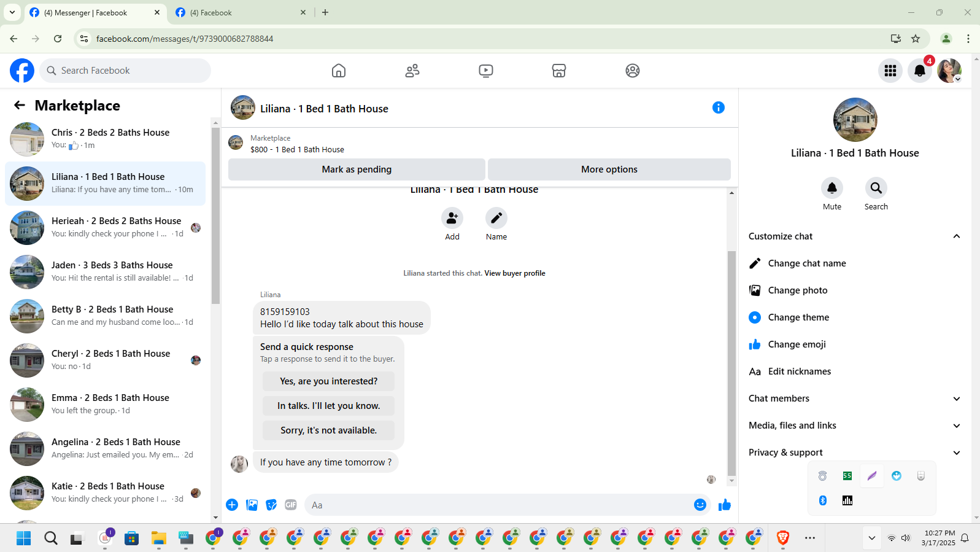Open Herieah 2 Beds 2 Baths House chat
This screenshot has width=980, height=552.
106,227
